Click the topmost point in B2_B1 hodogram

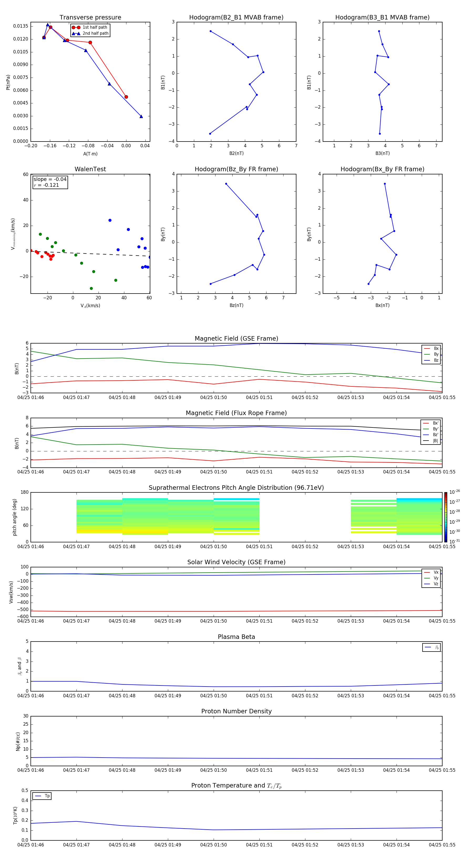(x=211, y=31)
